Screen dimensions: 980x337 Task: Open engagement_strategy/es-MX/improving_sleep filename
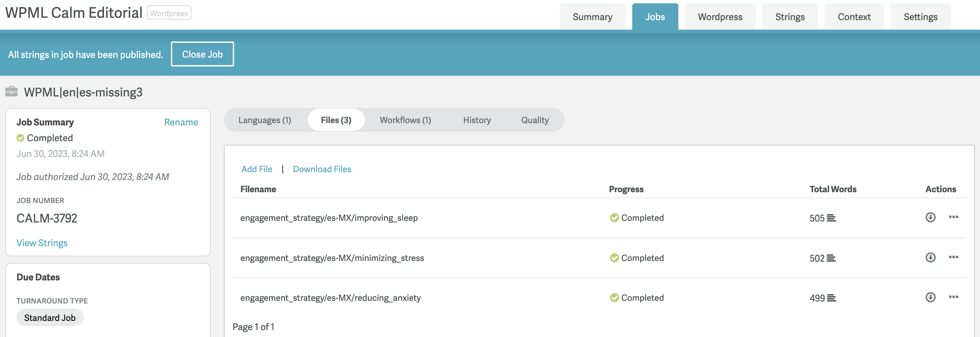point(329,218)
